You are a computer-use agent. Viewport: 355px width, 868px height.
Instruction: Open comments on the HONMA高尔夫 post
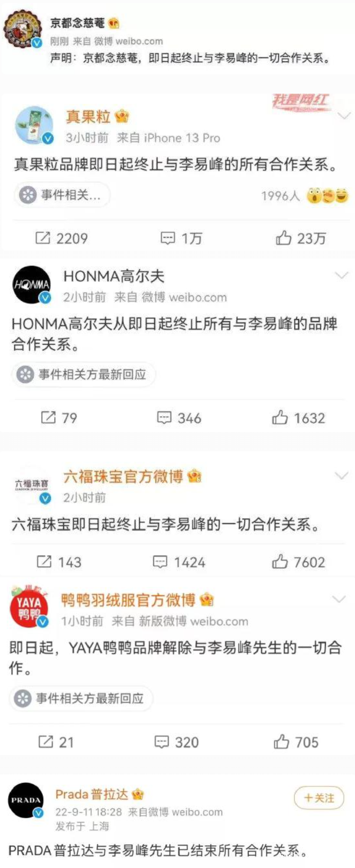click(x=179, y=417)
